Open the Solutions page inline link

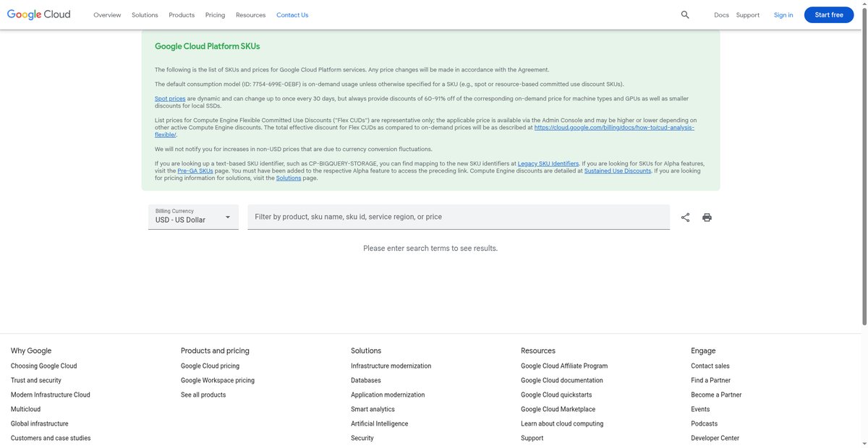[x=289, y=178]
